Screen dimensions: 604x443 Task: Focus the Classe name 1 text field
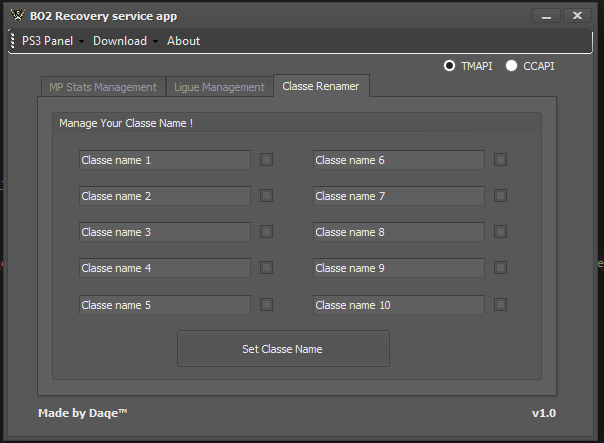click(x=165, y=160)
